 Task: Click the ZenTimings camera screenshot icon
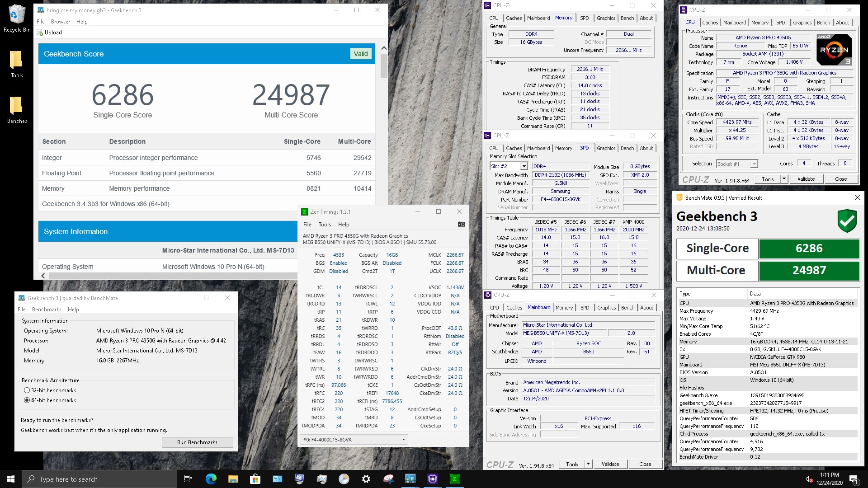[x=461, y=224]
